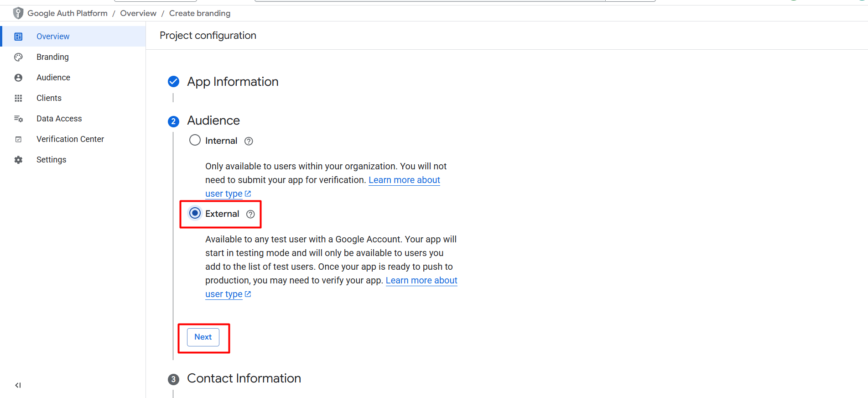Collapse the sidebar using the bottom arrow icon
This screenshot has height=398, width=868.
18,385
